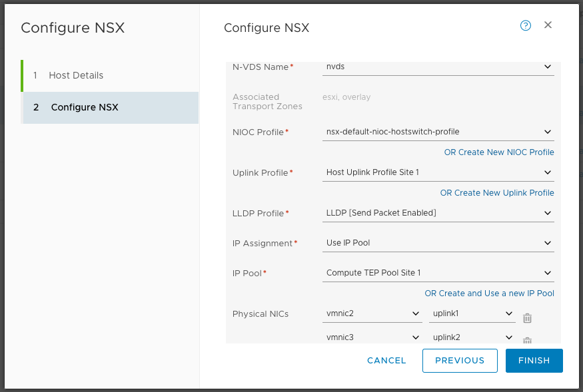The image size is (583, 392).
Task: Click the Previous button
Action: point(460,361)
